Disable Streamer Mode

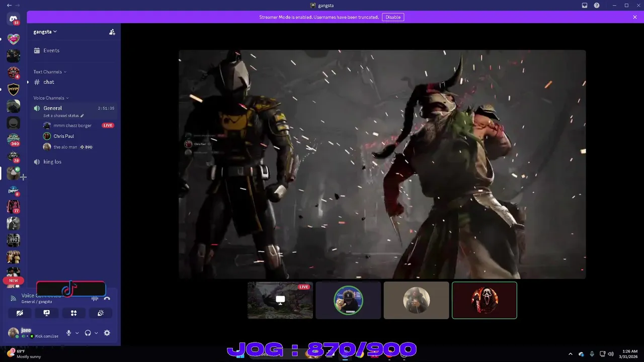[x=393, y=17]
